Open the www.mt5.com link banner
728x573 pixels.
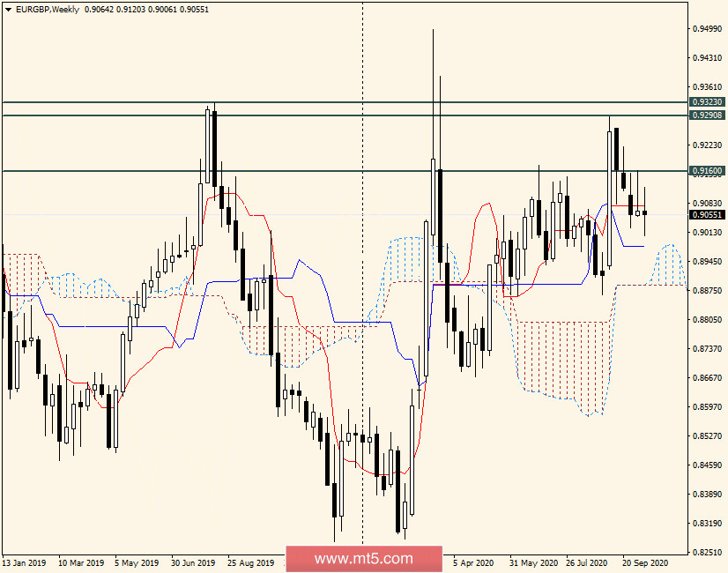364,559
